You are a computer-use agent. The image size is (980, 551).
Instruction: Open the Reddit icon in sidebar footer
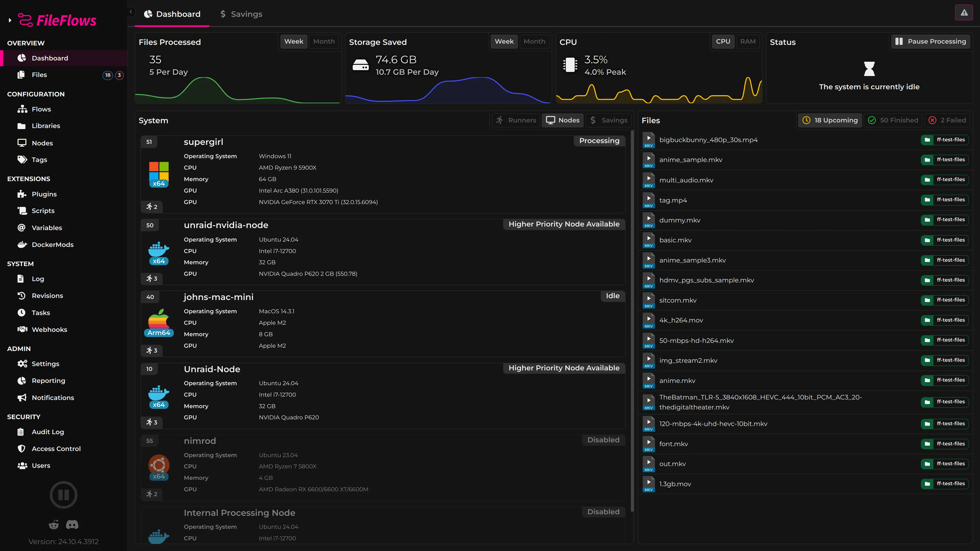tap(54, 525)
